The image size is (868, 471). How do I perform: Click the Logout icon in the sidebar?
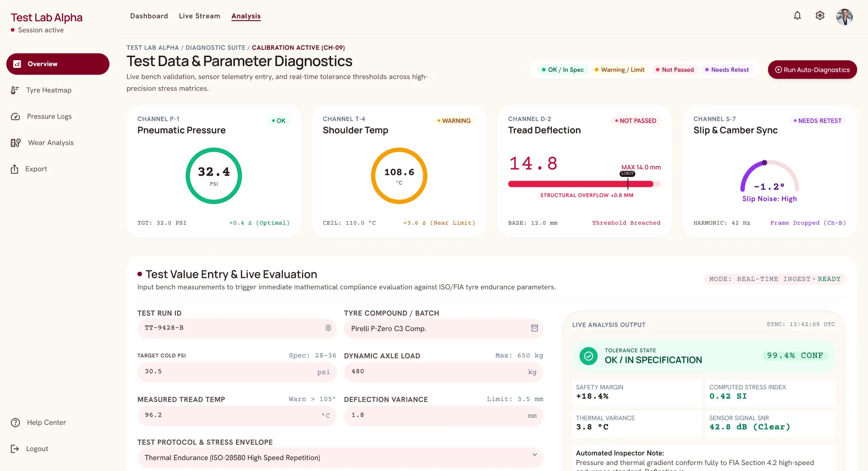15,449
